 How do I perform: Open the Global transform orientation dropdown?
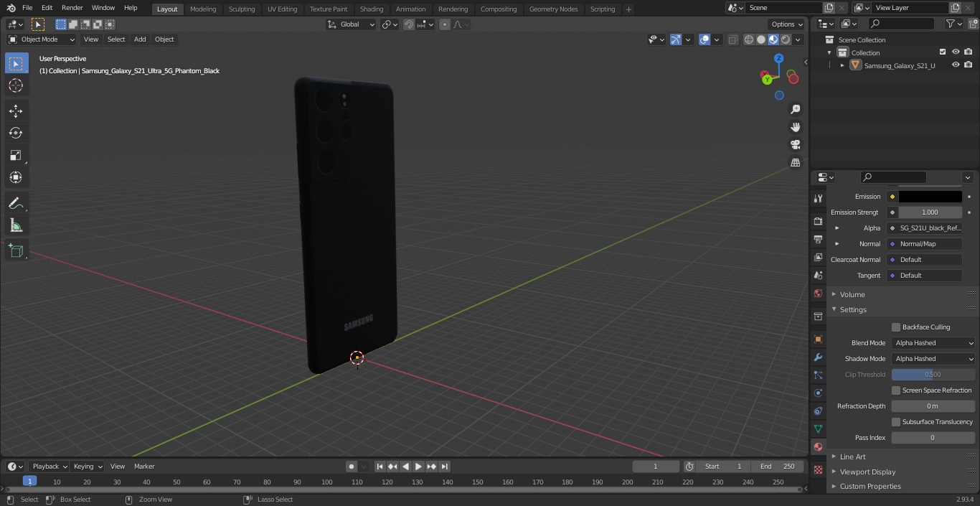coord(352,24)
